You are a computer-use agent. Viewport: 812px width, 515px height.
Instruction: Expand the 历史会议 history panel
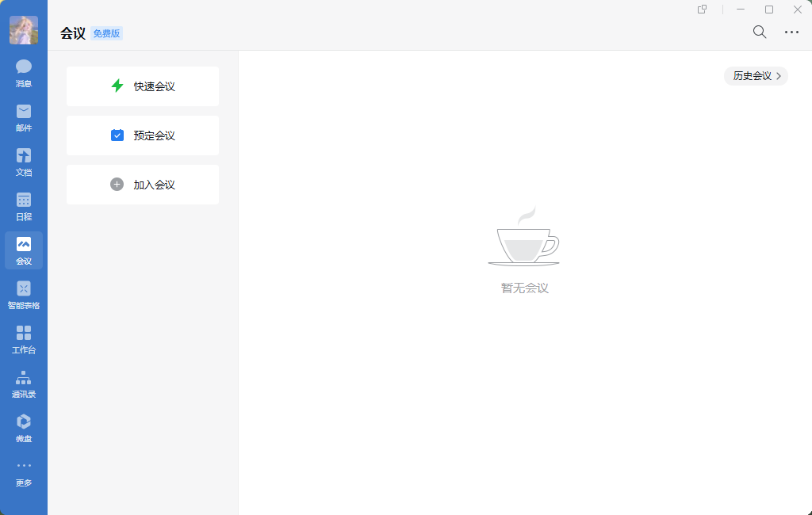(755, 75)
